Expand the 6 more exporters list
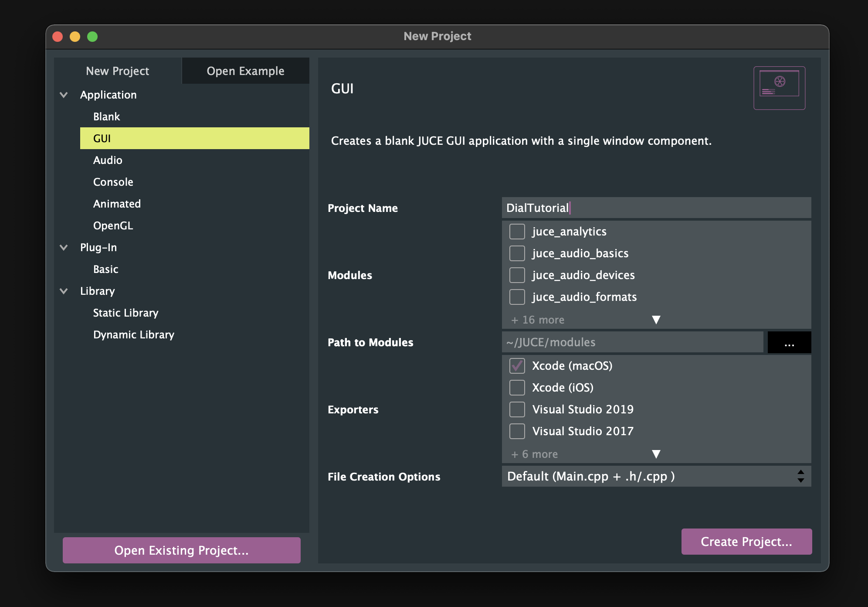 656,454
